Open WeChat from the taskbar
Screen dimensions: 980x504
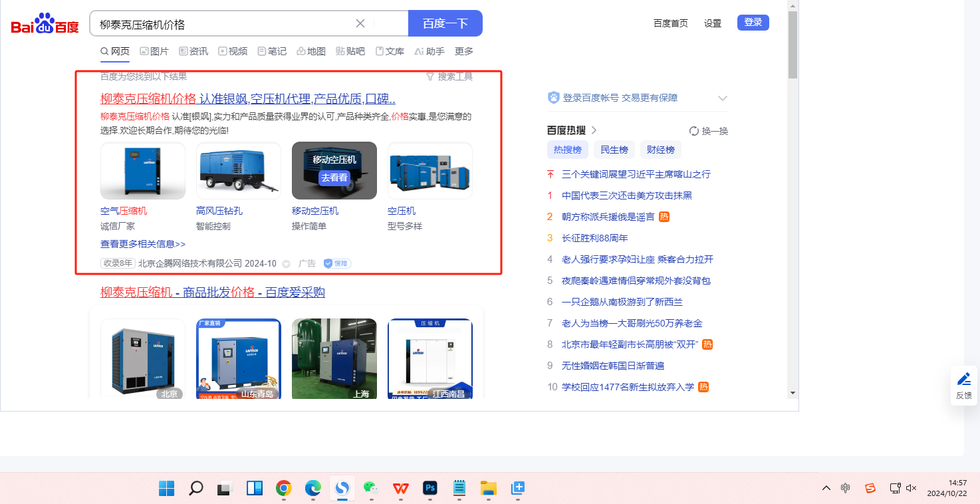(371, 488)
